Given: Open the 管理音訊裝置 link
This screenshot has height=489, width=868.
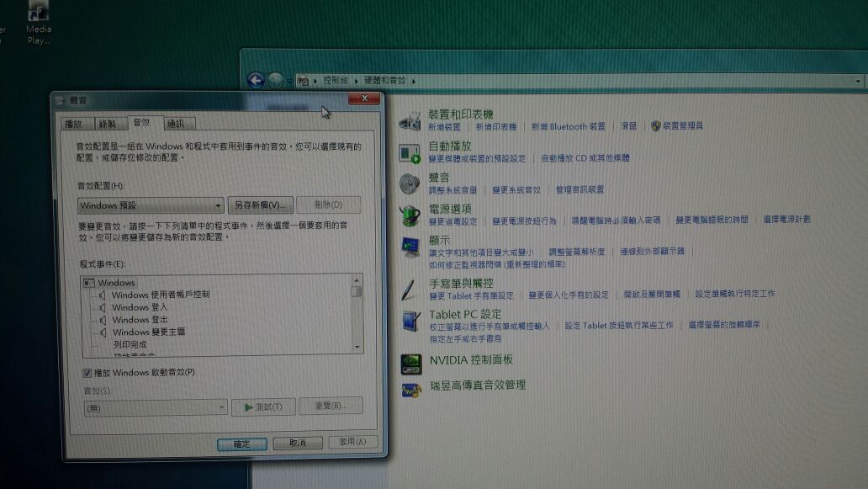Looking at the screenshot, I should 580,190.
